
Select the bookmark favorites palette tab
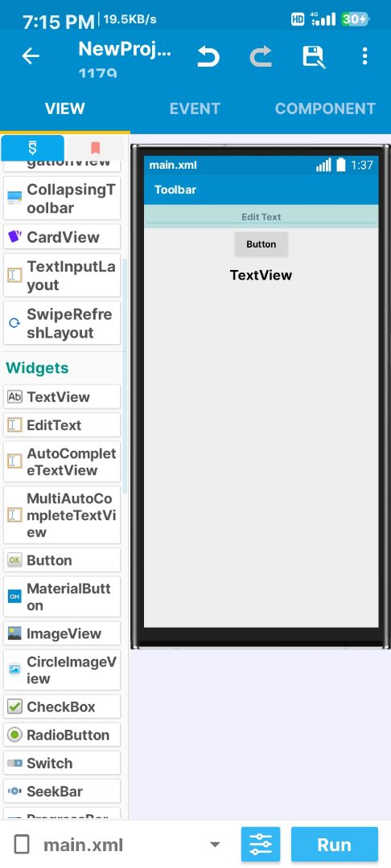(95, 148)
